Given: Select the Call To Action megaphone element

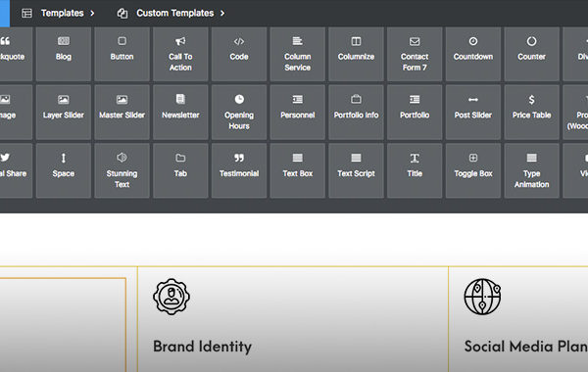Looking at the screenshot, I should coord(180,54).
